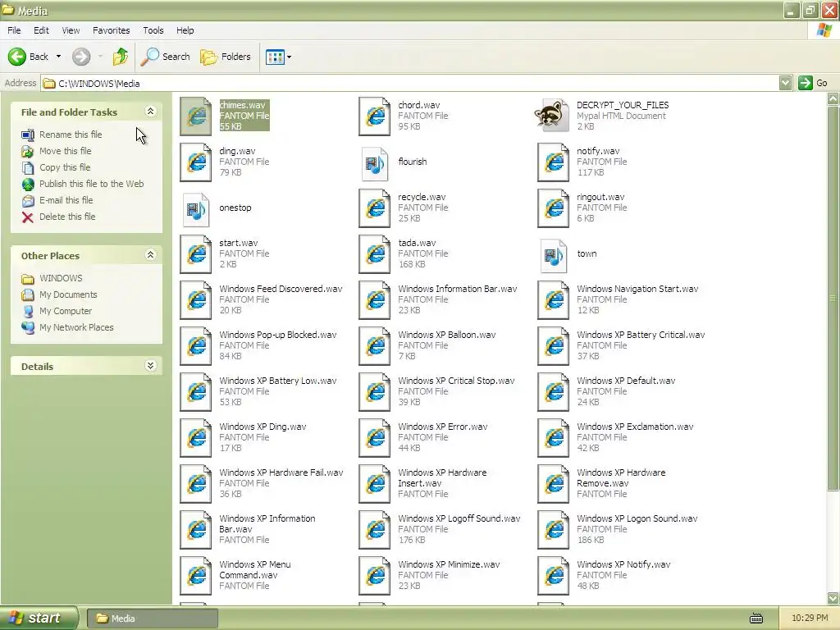Click the tada.wav file icon
The height and width of the screenshot is (630, 840).
tap(374, 254)
